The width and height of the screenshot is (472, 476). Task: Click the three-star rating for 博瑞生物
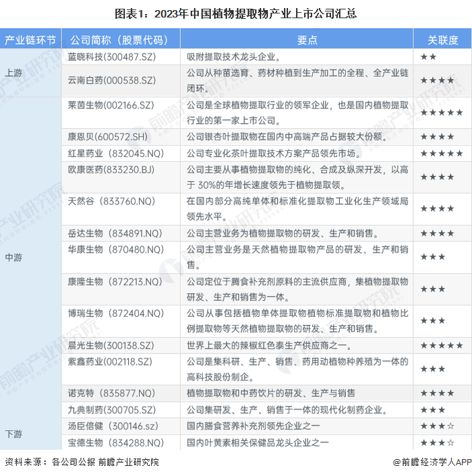[x=433, y=320]
